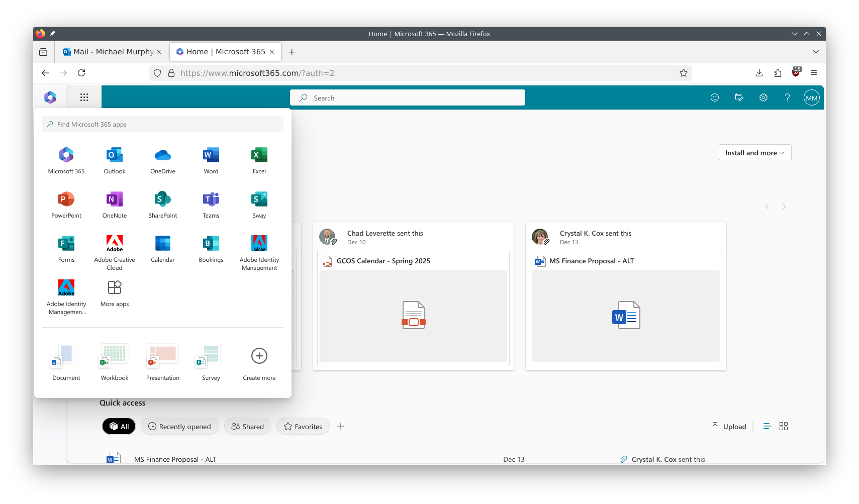Switch to grid view in Quick access
859x504 pixels.
[784, 426]
